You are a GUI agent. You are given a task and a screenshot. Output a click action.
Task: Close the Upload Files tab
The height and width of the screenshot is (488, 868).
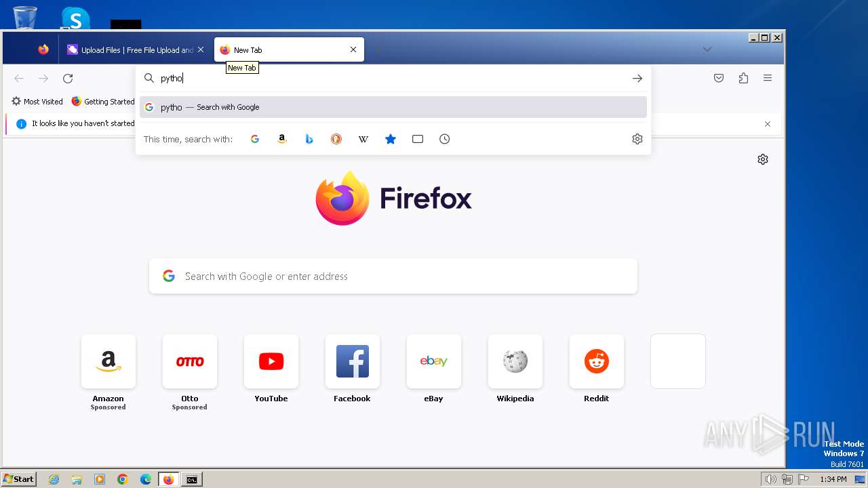(x=201, y=49)
